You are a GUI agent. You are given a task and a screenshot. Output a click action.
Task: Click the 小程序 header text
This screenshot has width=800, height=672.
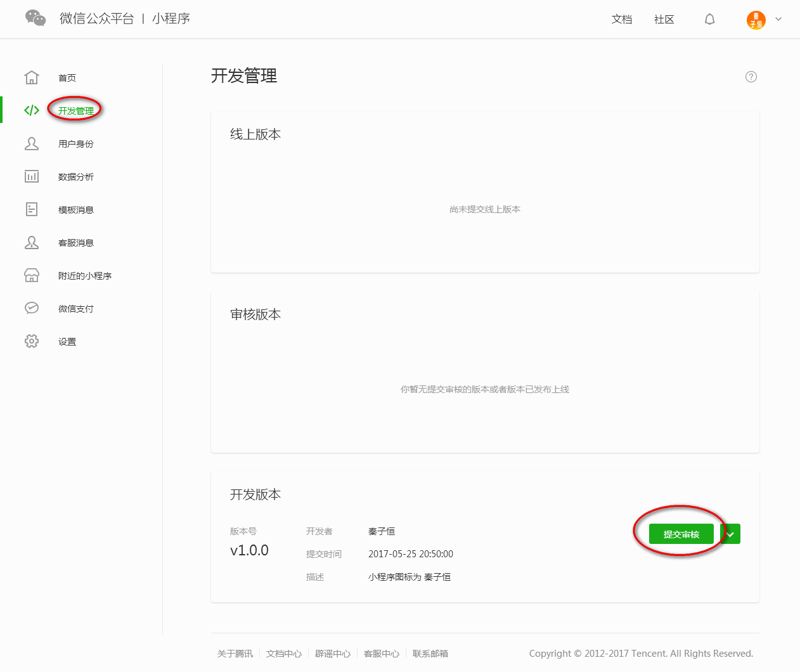171,18
